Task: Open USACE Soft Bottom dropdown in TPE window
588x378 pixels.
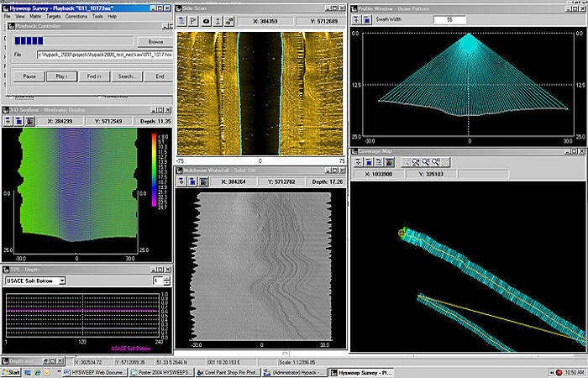Action: click(62, 281)
